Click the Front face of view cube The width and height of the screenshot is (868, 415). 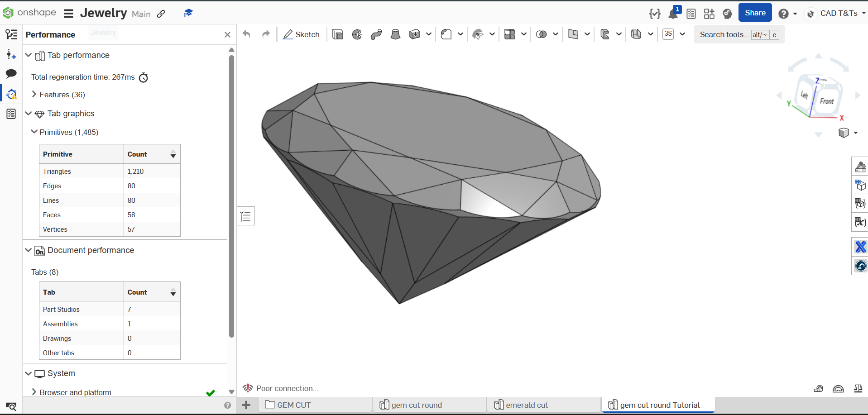[x=827, y=101]
